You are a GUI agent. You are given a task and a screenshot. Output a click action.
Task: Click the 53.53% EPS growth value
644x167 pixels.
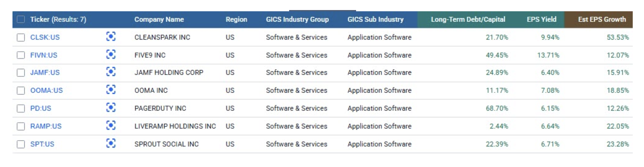(618, 37)
